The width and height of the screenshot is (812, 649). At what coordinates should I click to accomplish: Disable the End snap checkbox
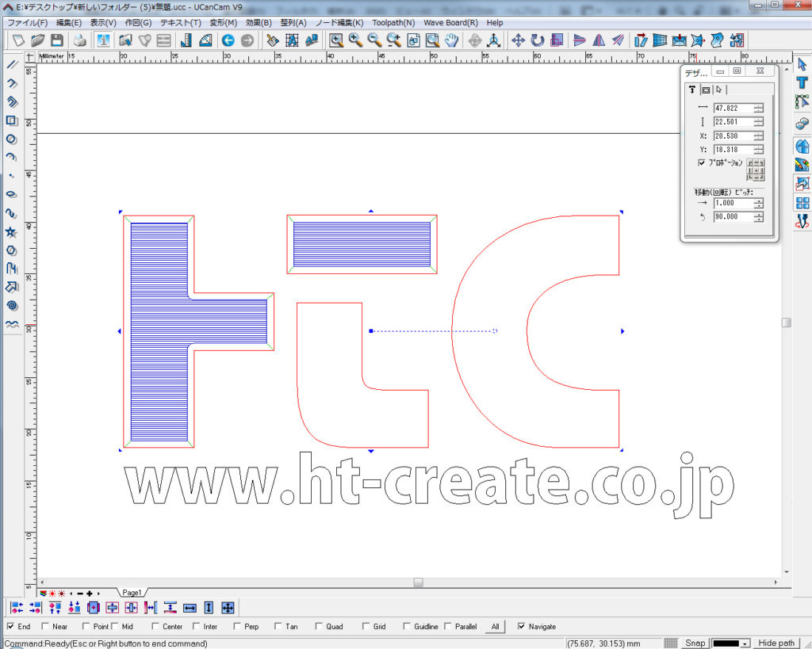pos(10,627)
